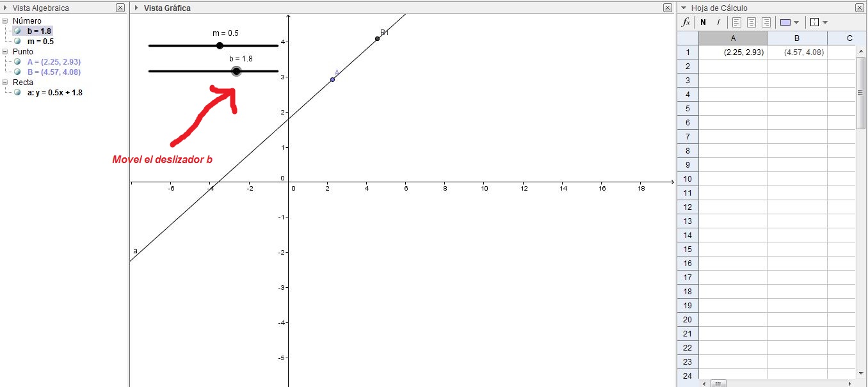Collapse the Número tree group
868x387 pixels.
[x=5, y=20]
